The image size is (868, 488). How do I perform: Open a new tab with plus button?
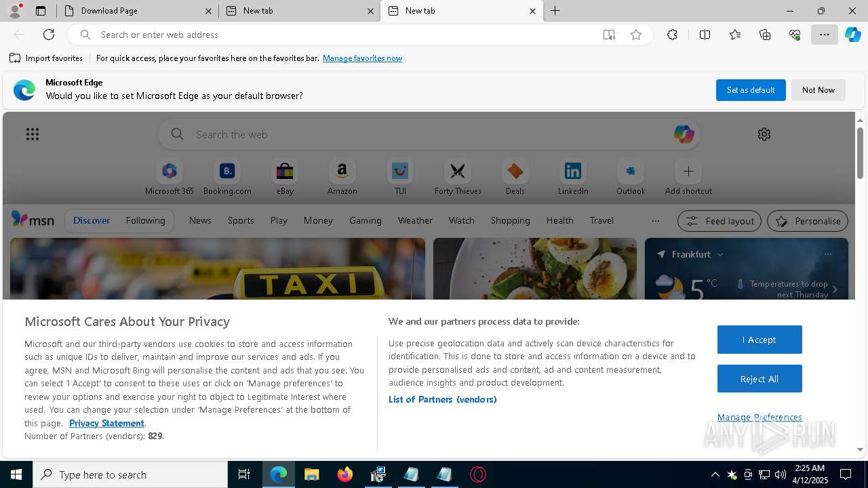(x=555, y=11)
